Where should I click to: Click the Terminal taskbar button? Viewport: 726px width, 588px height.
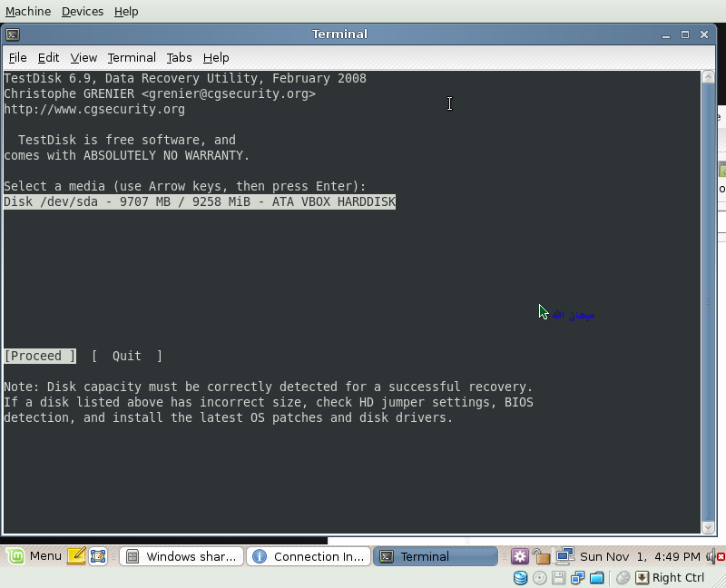(436, 556)
